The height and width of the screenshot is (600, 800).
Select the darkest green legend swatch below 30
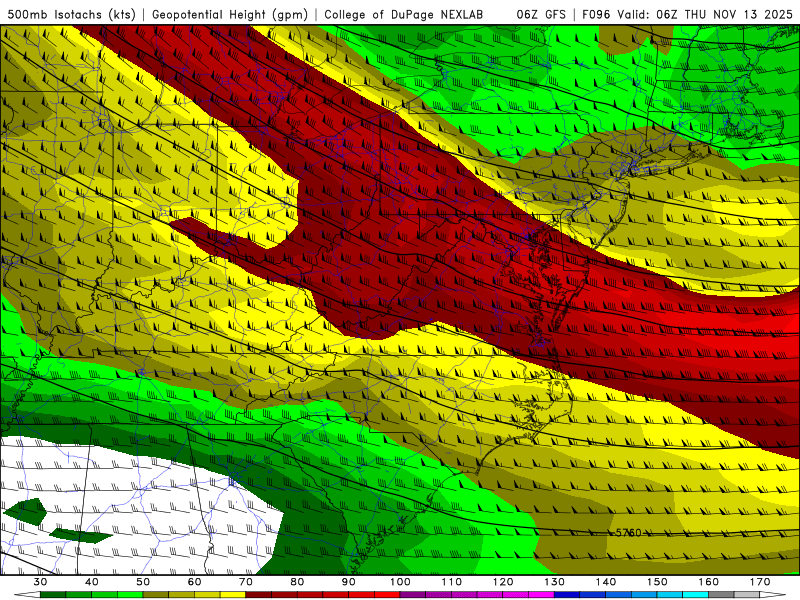tap(53, 594)
